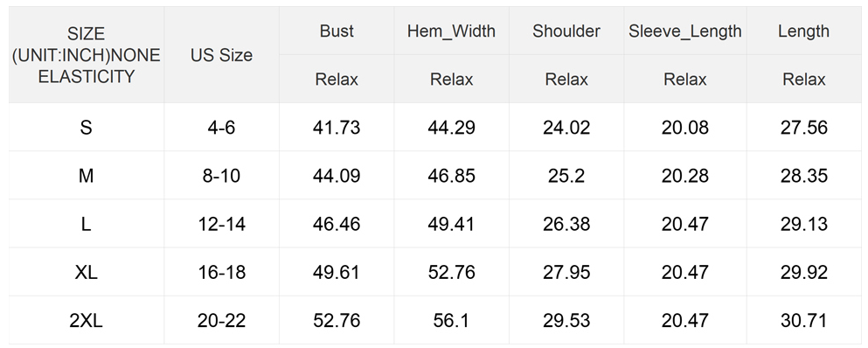Click length value 30.71
868x348 pixels.
[804, 320]
